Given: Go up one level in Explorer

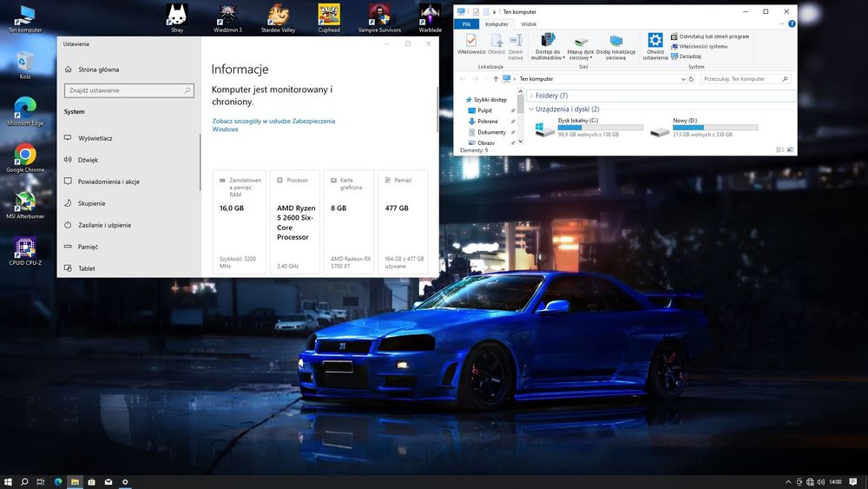Looking at the screenshot, I should pos(496,79).
